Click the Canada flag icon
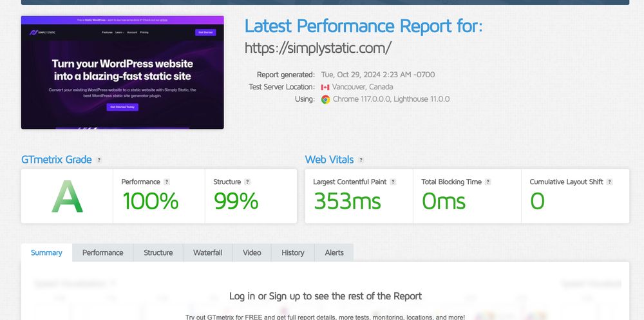The image size is (644, 320). (x=325, y=87)
